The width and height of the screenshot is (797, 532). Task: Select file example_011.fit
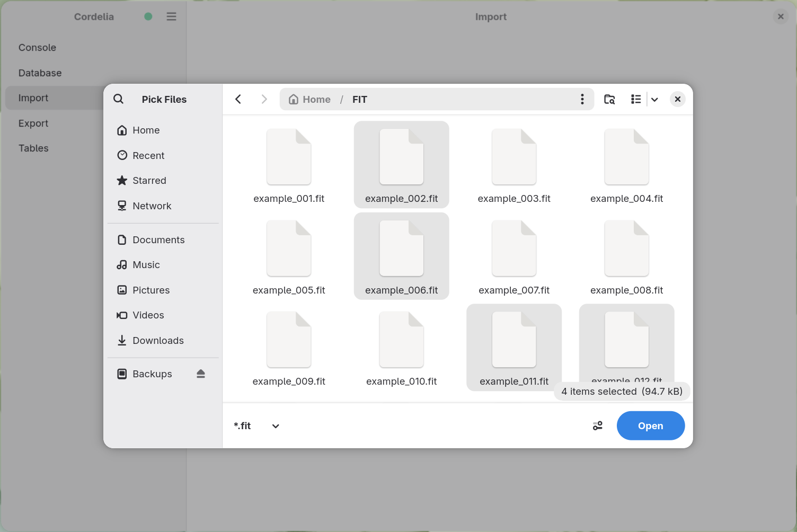tap(514, 348)
